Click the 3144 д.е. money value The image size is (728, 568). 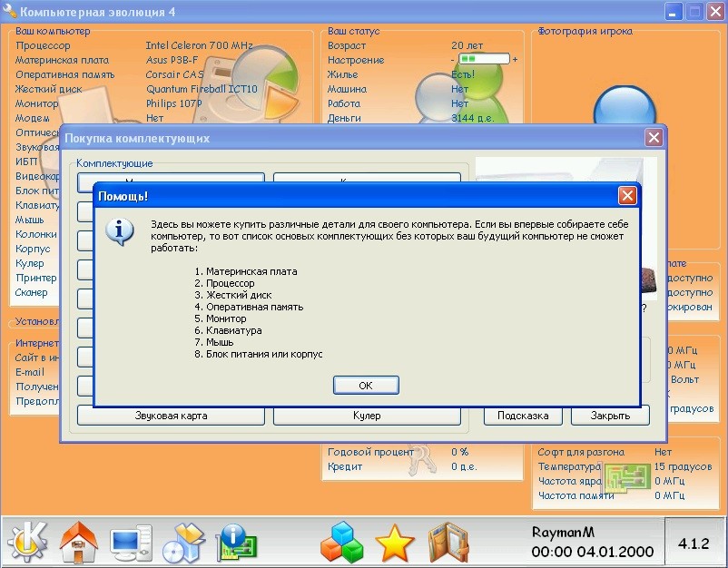pyautogui.click(x=473, y=118)
